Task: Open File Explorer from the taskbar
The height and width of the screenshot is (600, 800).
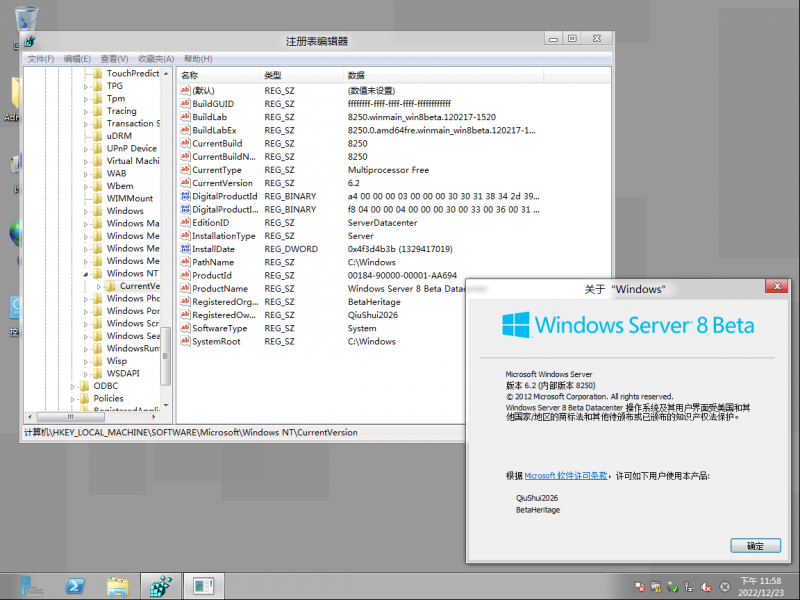Action: 118,586
